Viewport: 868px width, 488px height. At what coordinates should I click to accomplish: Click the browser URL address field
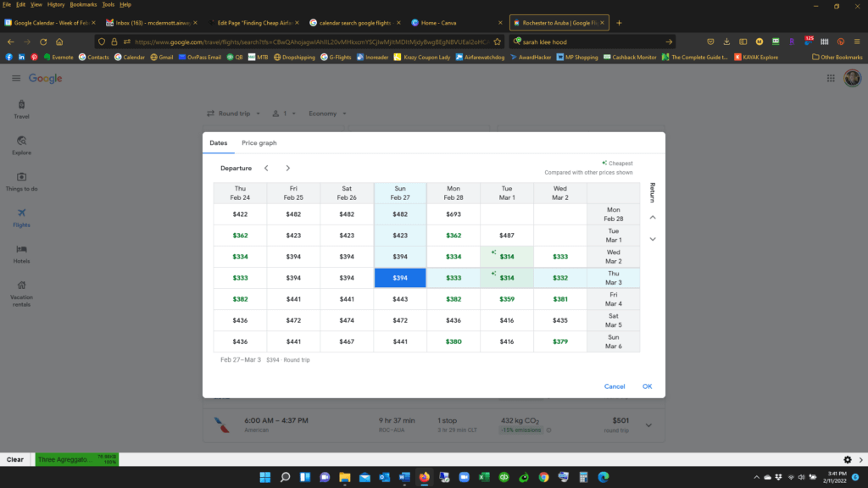pos(312,42)
